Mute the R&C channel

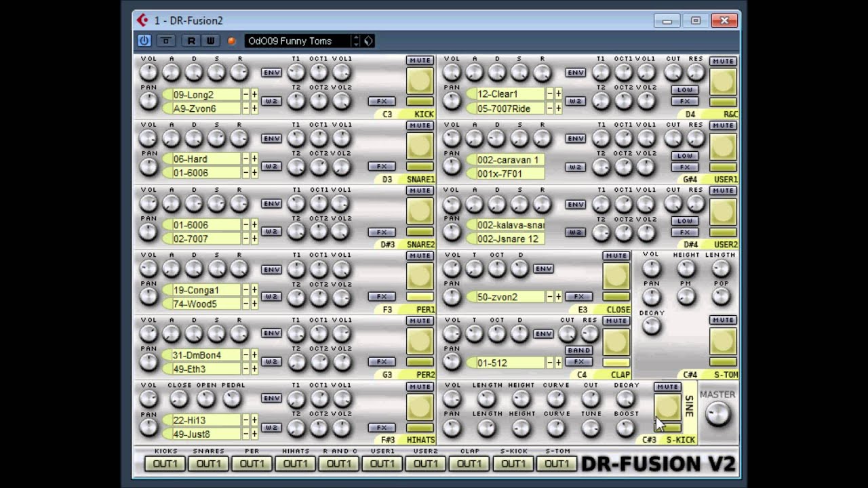click(723, 61)
